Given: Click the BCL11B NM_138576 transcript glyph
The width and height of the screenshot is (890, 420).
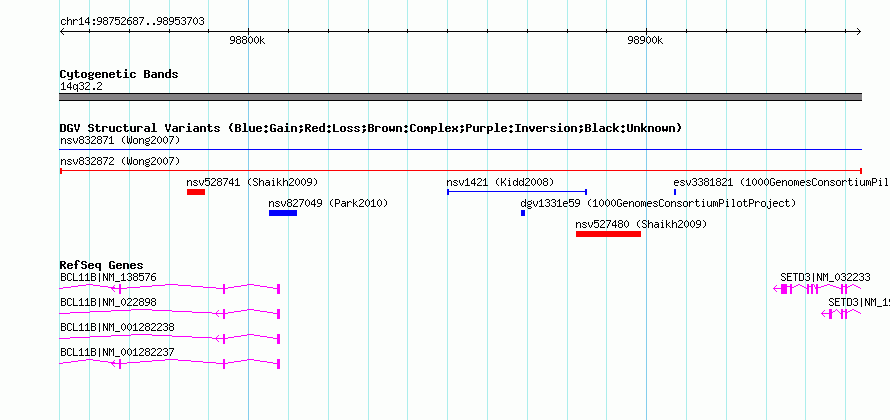Looking at the screenshot, I should (x=170, y=289).
